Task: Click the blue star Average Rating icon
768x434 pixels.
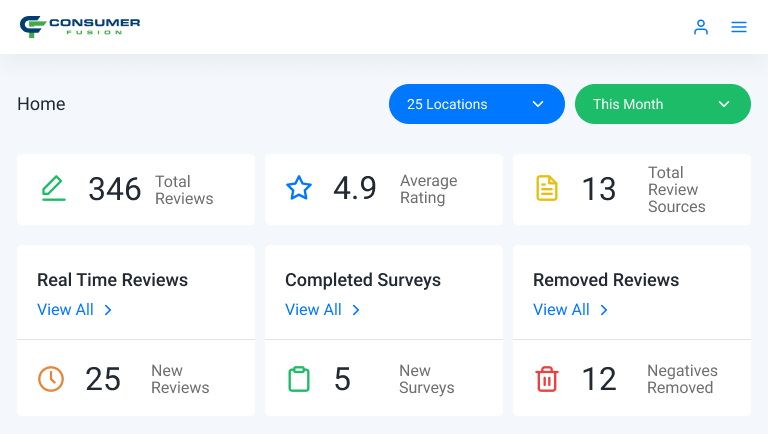Action: click(x=299, y=188)
